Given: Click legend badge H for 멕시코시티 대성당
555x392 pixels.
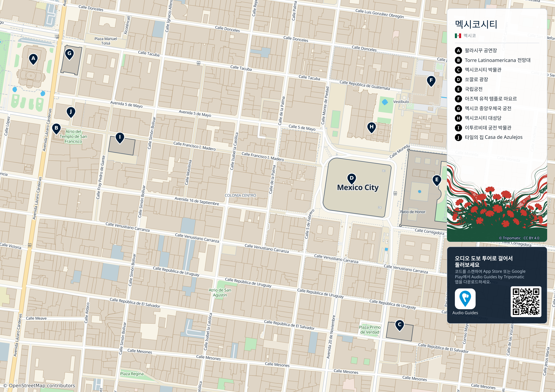Looking at the screenshot, I should point(458,118).
